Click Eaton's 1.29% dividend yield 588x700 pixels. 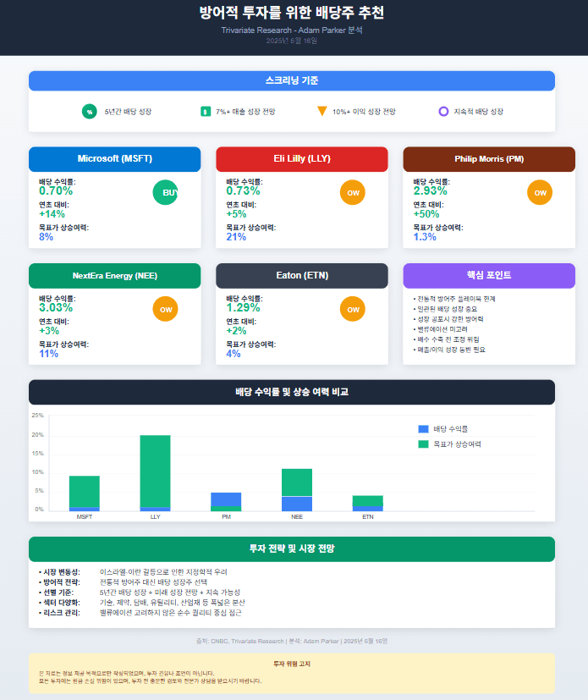coord(243,307)
